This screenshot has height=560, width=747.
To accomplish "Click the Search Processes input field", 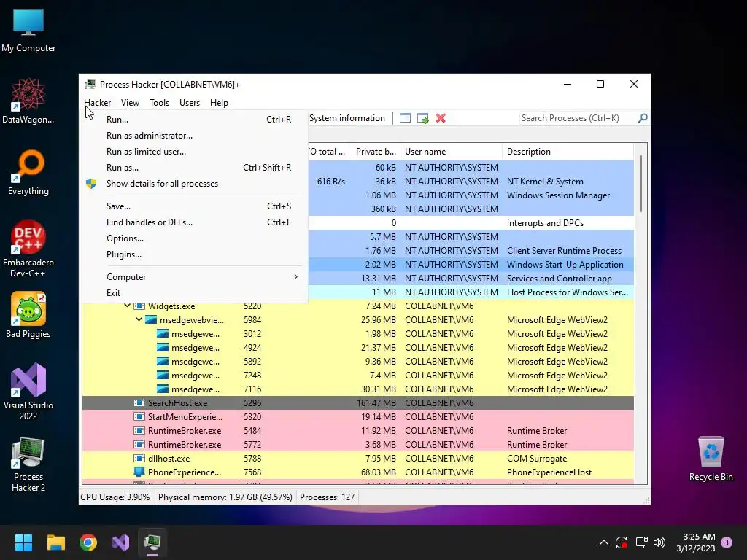I will click(x=578, y=118).
